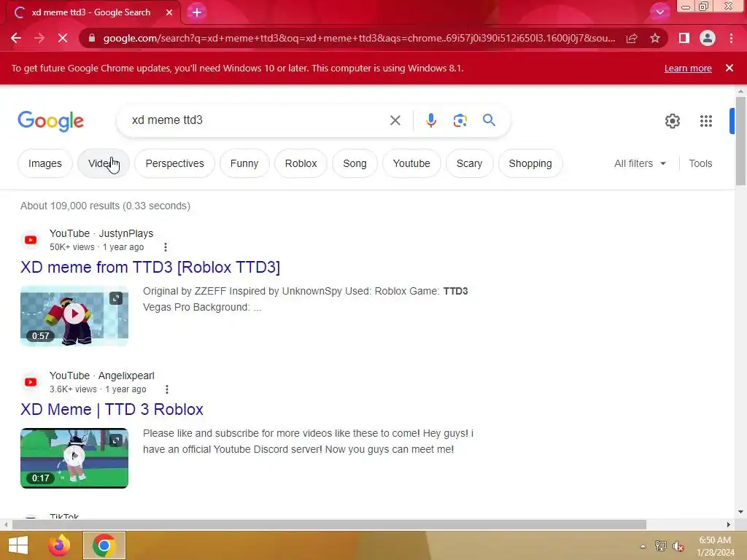The image size is (747, 560).
Task: Switch to Chrome in the taskbar
Action: 104,545
